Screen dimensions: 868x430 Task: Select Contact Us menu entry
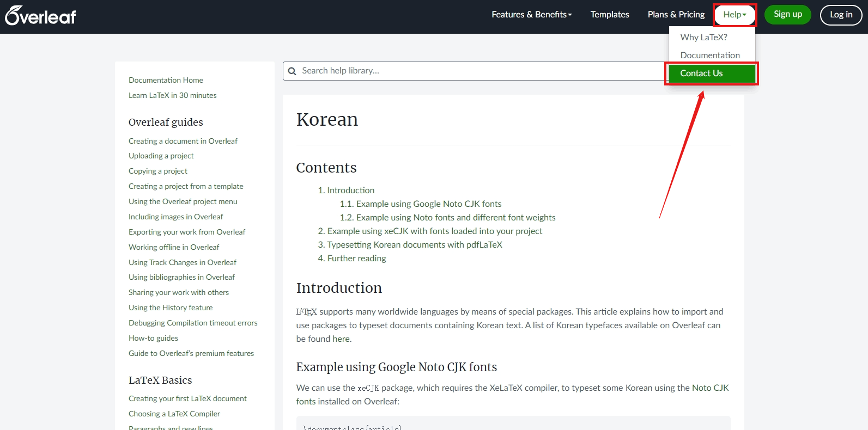712,73
